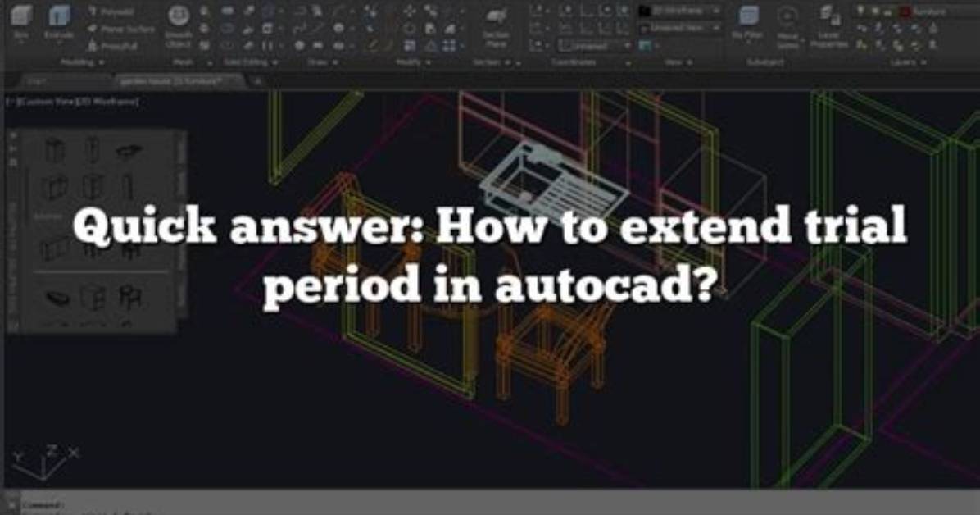Click the circle tool in Draw panel

point(338,28)
